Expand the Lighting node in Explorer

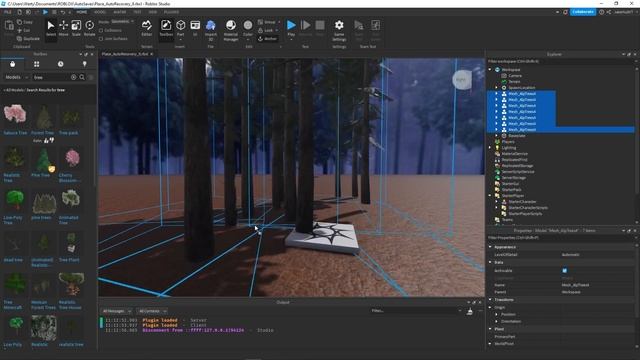point(490,148)
